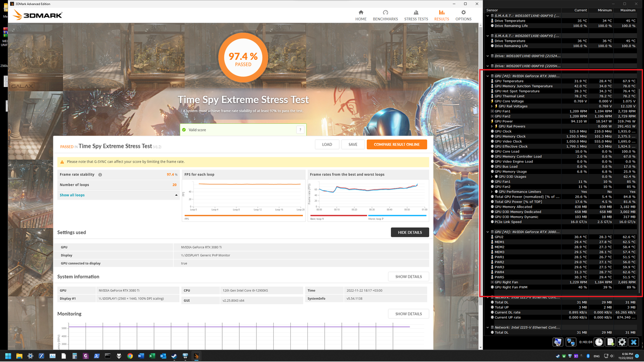Open the HOME tab in 3DMark
The width and height of the screenshot is (644, 362).
pyautogui.click(x=361, y=15)
